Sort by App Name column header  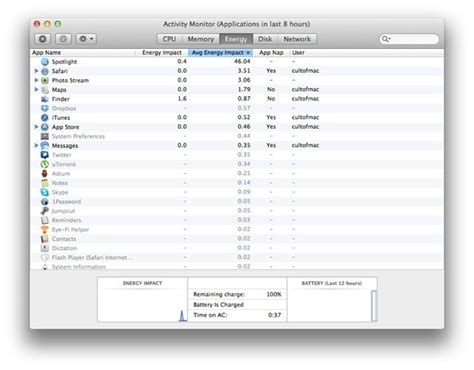(83, 53)
